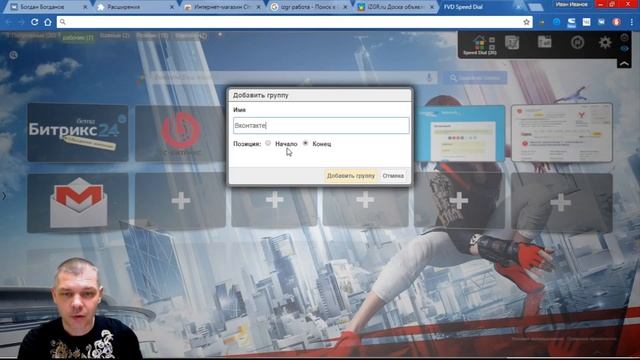
Task: Open the Битрикс24 dial thumbnail
Action: (x=78, y=133)
